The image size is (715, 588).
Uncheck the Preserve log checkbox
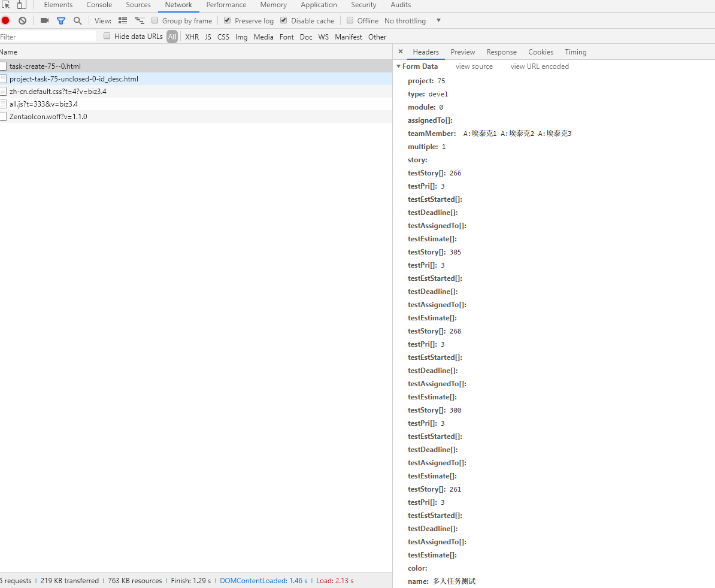228,20
